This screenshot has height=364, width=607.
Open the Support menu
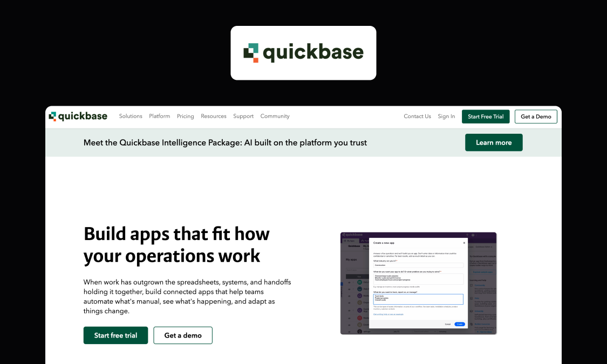point(243,116)
